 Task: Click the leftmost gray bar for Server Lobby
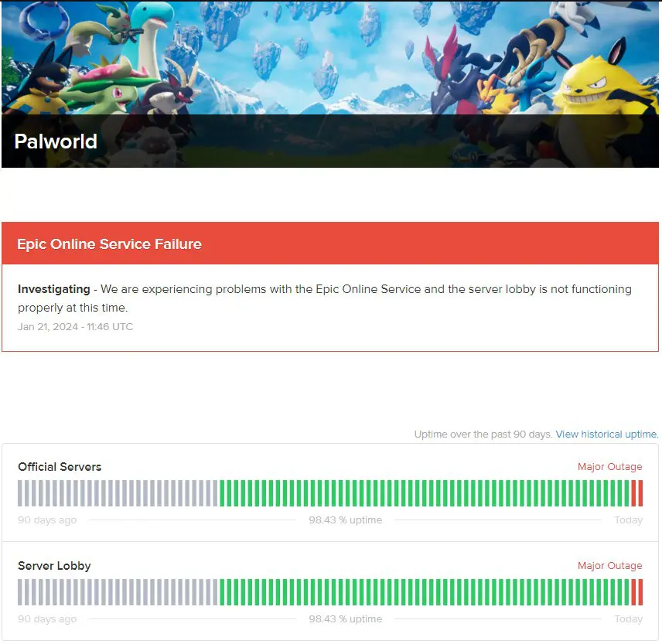pyautogui.click(x=20, y=592)
